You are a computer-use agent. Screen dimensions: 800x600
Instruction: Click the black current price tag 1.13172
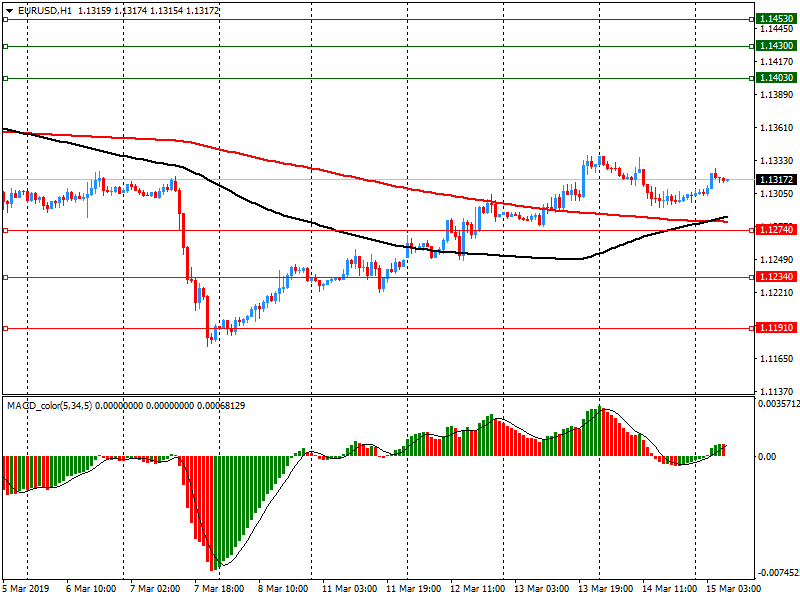776,180
